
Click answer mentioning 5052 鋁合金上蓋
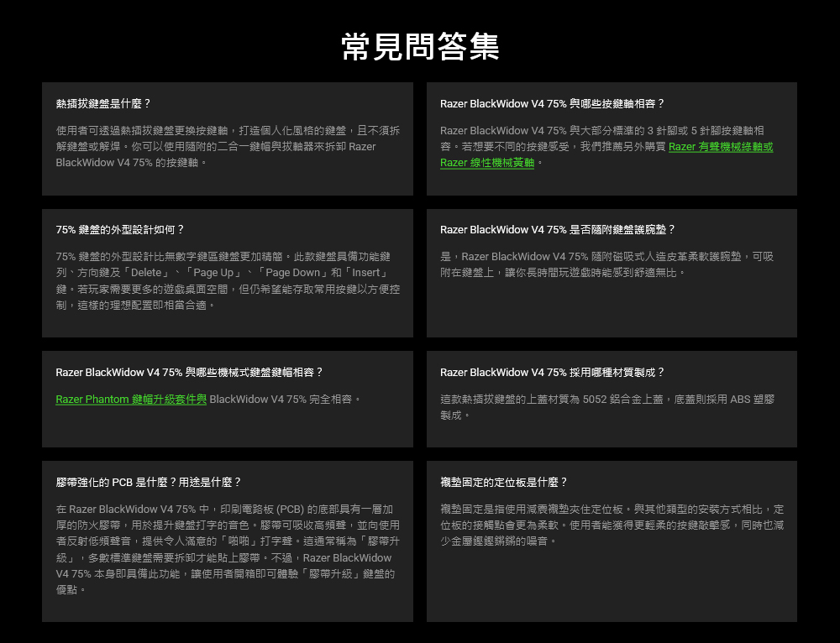(607, 407)
